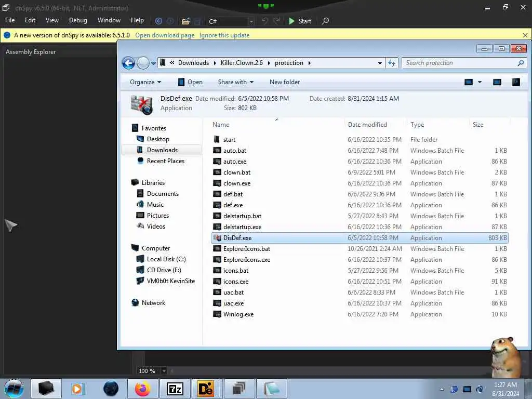This screenshot has width=532, height=399.
Task: Open the Edit menu in dnSpy
Action: 30,20
